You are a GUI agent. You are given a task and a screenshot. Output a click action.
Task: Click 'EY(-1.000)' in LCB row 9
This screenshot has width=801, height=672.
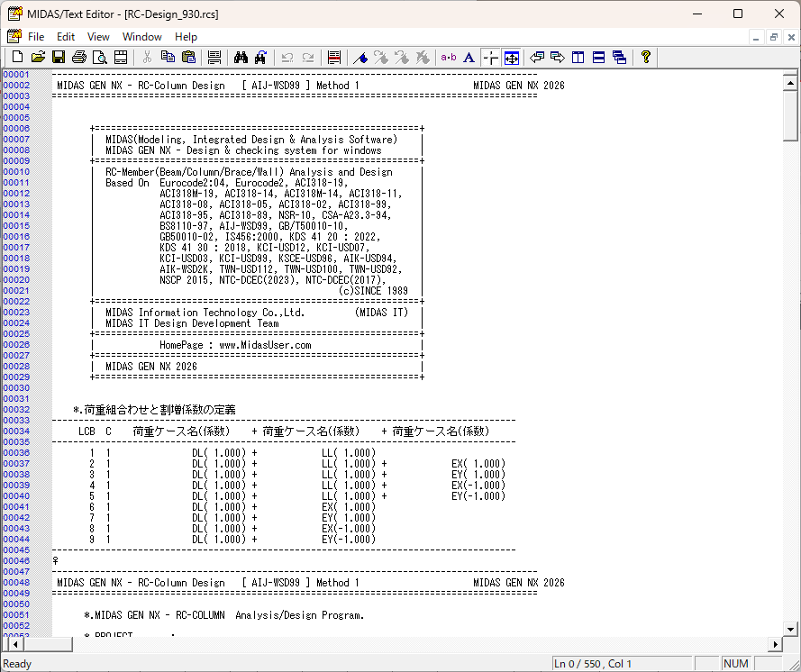[x=349, y=540]
